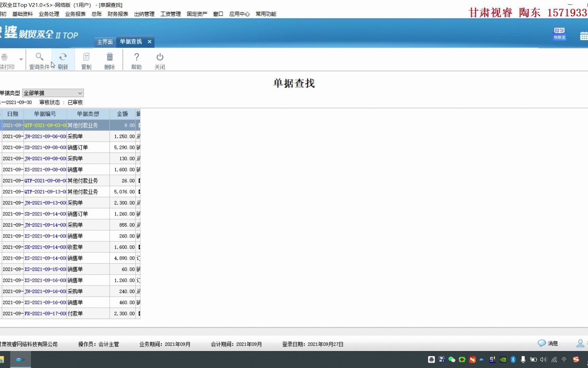Check the battery tray icon

[x=534, y=359]
